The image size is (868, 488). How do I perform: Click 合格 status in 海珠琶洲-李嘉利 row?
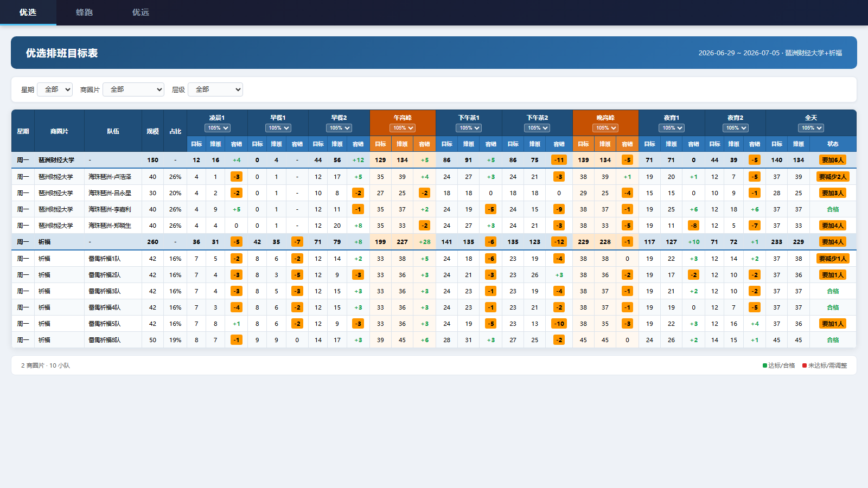(x=833, y=209)
